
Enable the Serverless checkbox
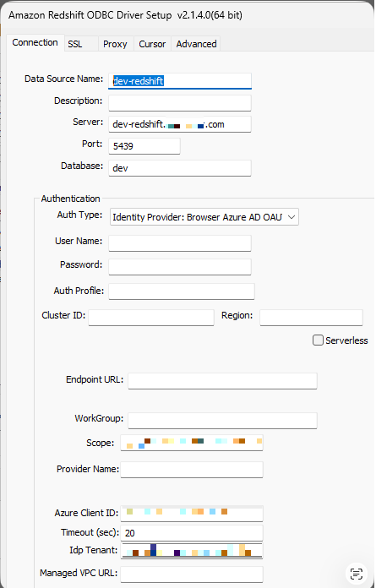(x=318, y=340)
